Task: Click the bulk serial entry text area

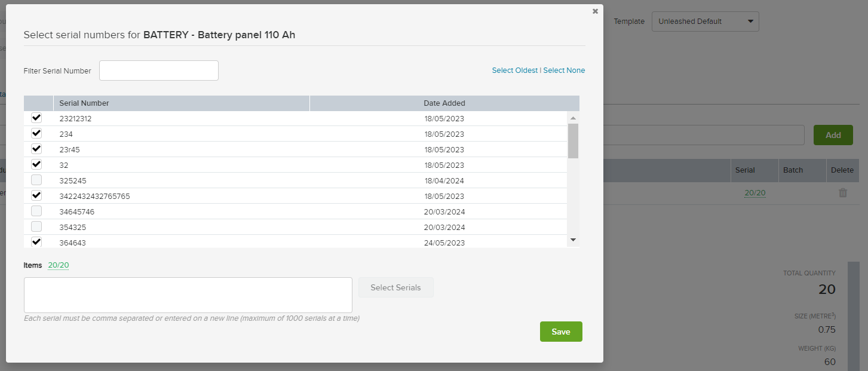Action: (188, 294)
